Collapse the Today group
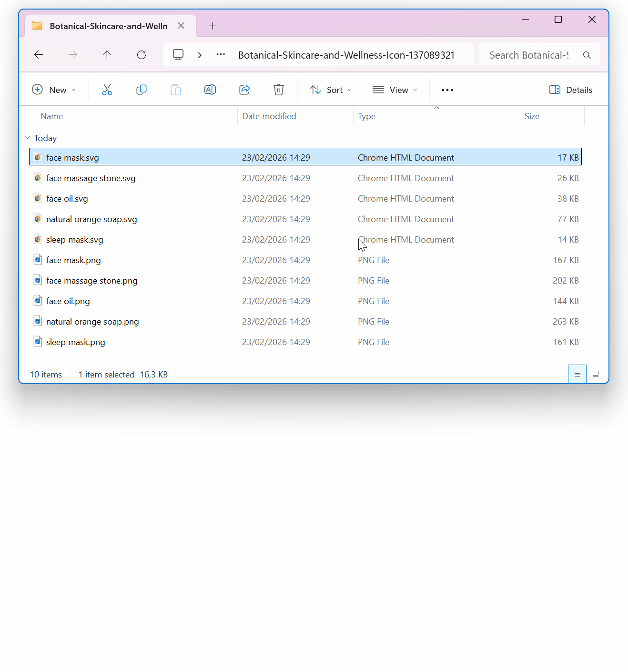 coord(28,138)
